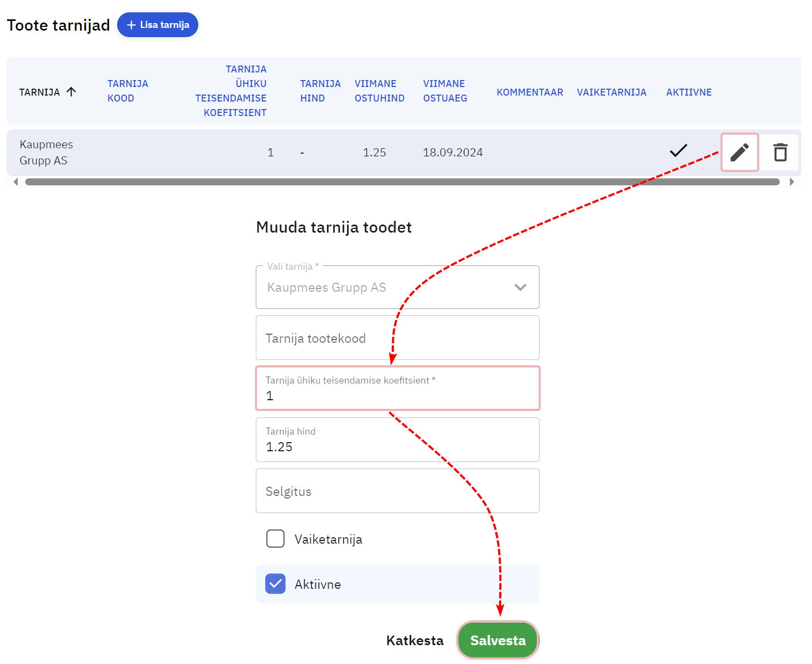Click the left arrow of horizontal scrollbar
The width and height of the screenshot is (812, 664).
coord(16,182)
